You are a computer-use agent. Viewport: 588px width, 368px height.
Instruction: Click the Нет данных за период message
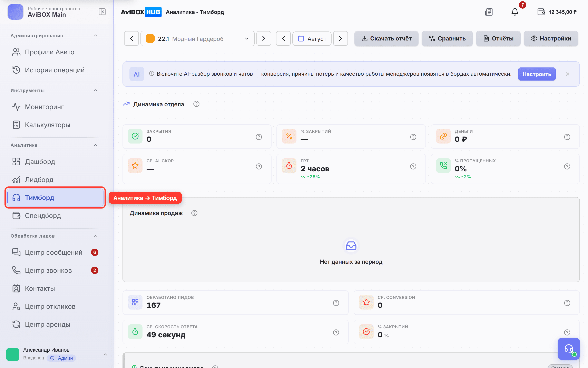click(x=351, y=262)
